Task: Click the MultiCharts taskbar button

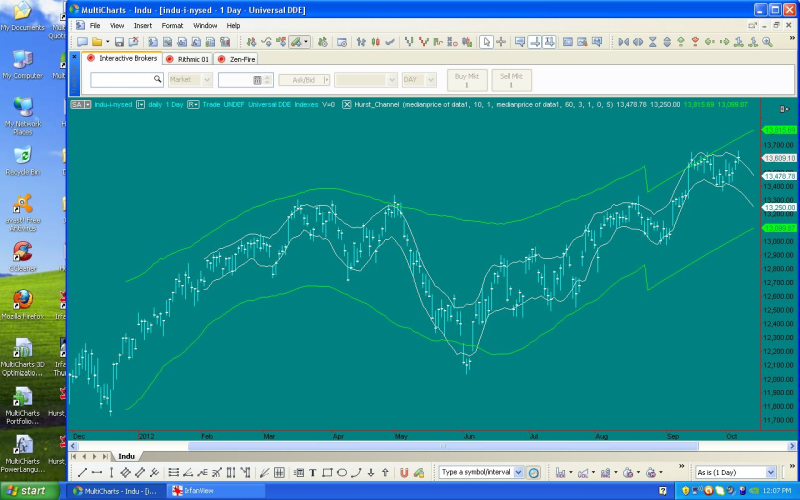Action: [x=115, y=491]
